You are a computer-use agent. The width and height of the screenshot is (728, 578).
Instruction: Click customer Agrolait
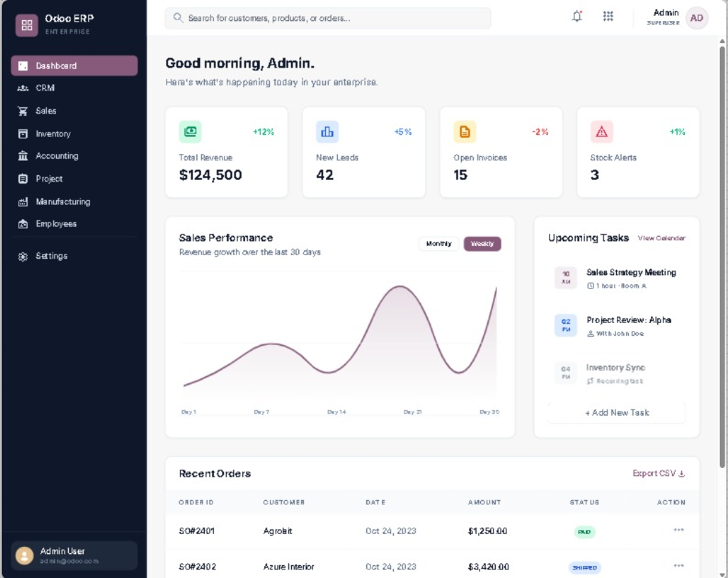pos(277,530)
